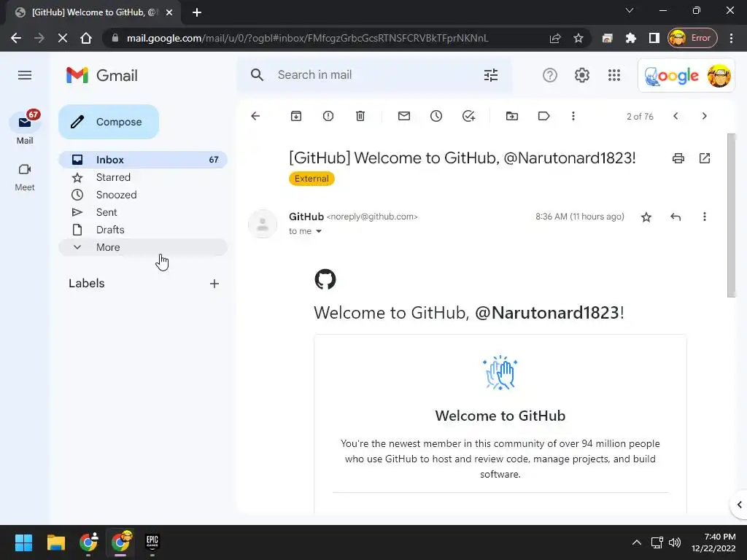This screenshot has width=747, height=560.
Task: Click the GitHub sender avatar
Action: tap(263, 224)
